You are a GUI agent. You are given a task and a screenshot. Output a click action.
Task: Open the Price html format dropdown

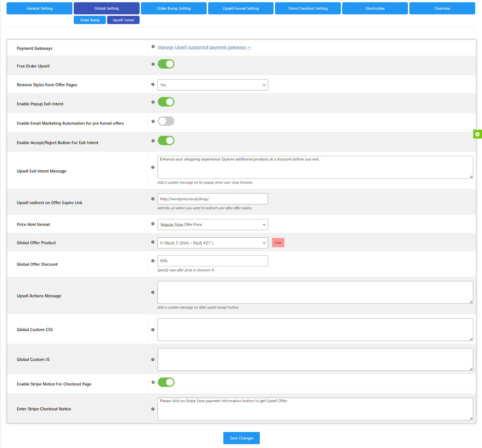212,224
